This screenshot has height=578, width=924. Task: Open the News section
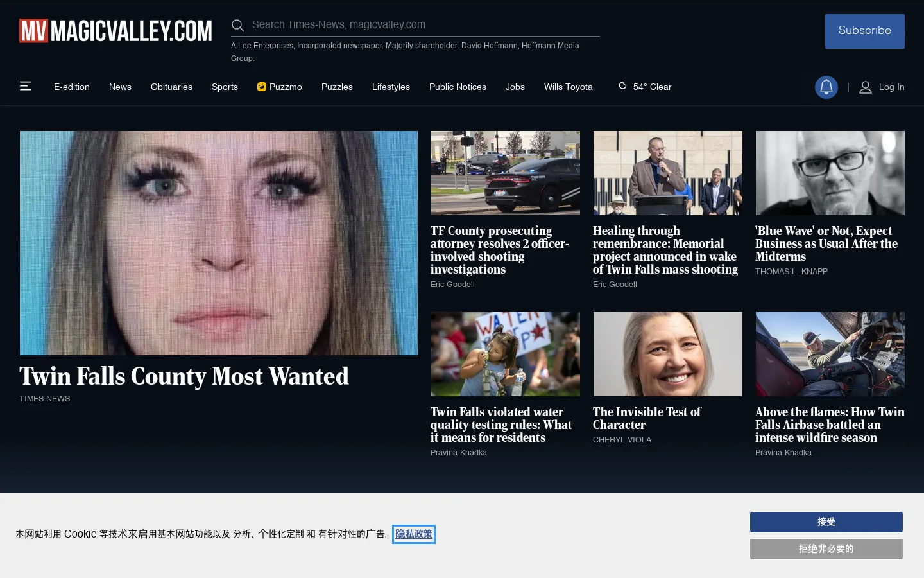tap(120, 87)
